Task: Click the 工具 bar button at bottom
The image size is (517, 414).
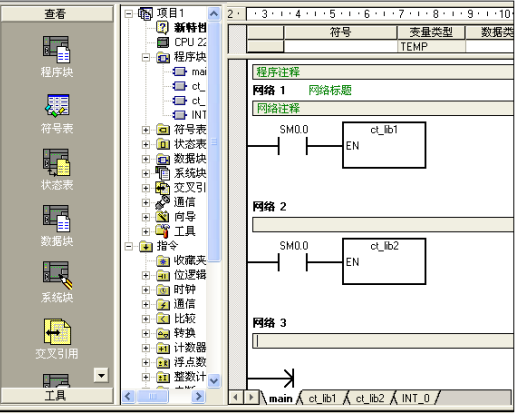Action: [57, 396]
